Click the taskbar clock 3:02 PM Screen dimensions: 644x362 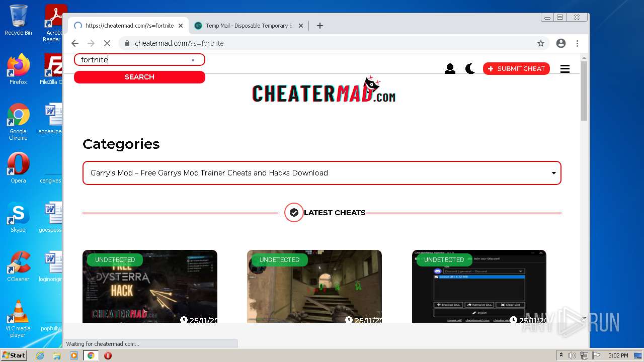pyautogui.click(x=618, y=355)
